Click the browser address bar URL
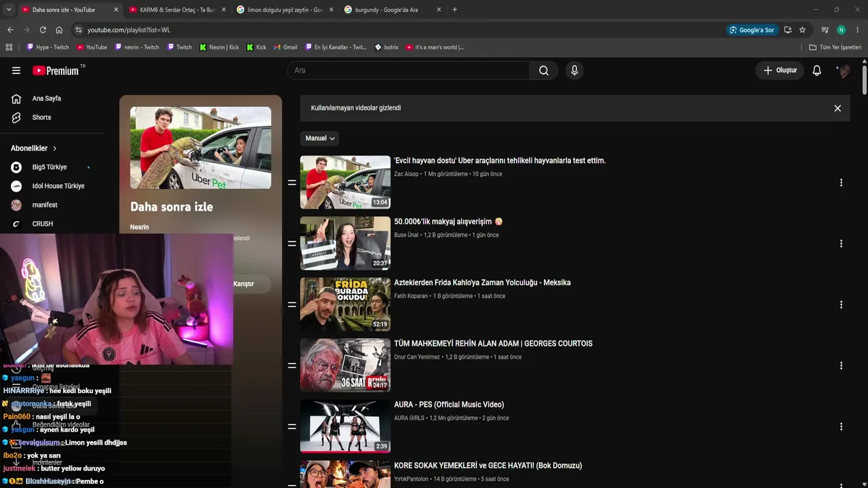 tap(129, 30)
